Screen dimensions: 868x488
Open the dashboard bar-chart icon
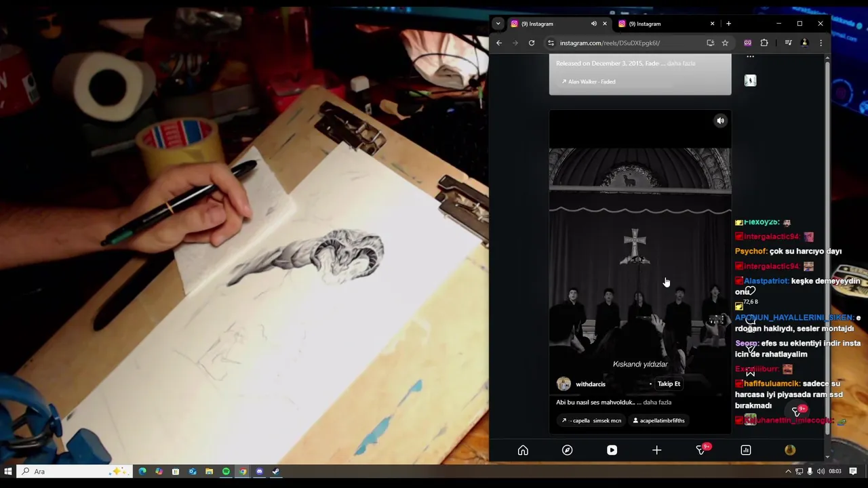(746, 450)
